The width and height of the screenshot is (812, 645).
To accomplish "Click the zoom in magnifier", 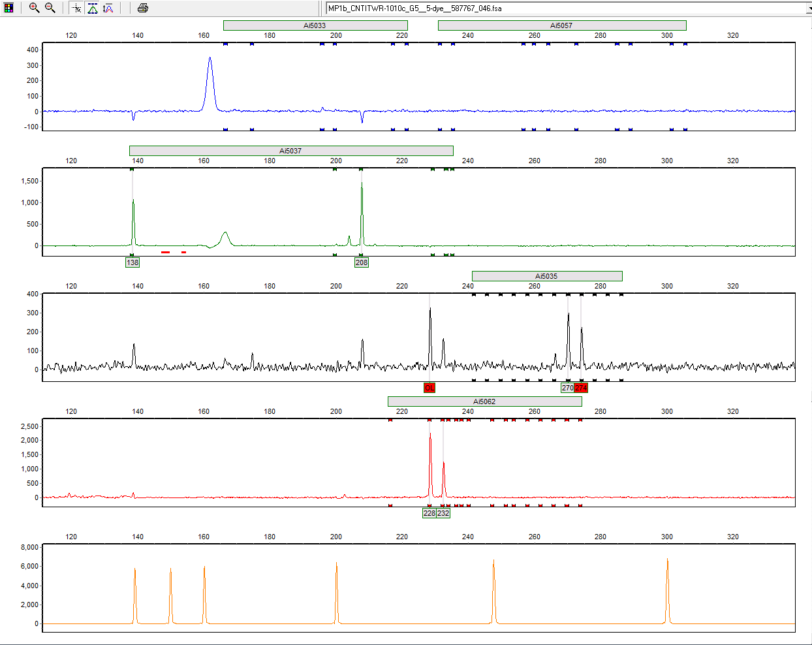I will click(34, 8).
